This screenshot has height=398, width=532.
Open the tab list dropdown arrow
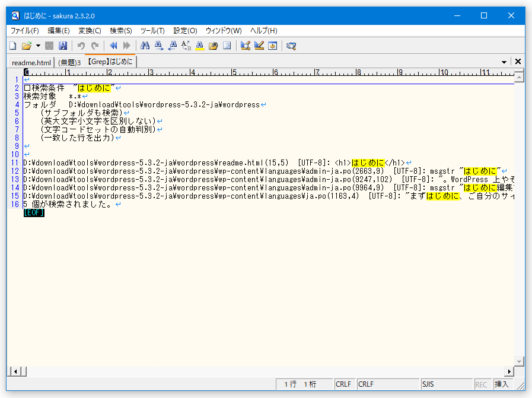[504, 62]
